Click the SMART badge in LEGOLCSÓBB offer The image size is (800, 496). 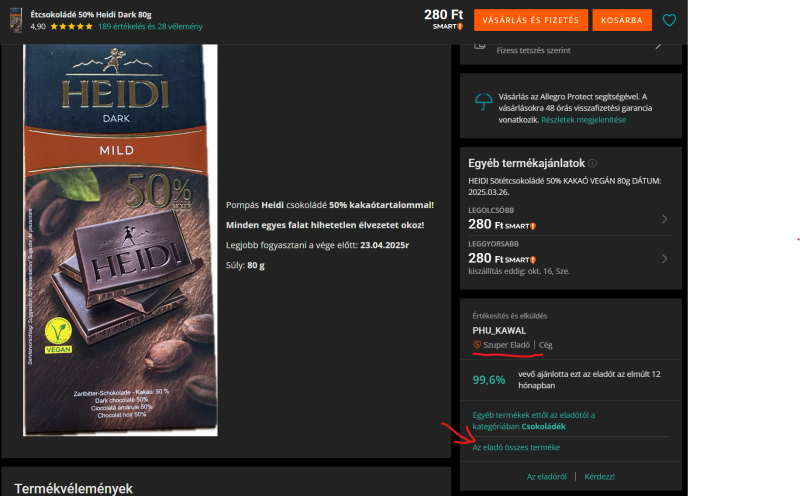[520, 226]
